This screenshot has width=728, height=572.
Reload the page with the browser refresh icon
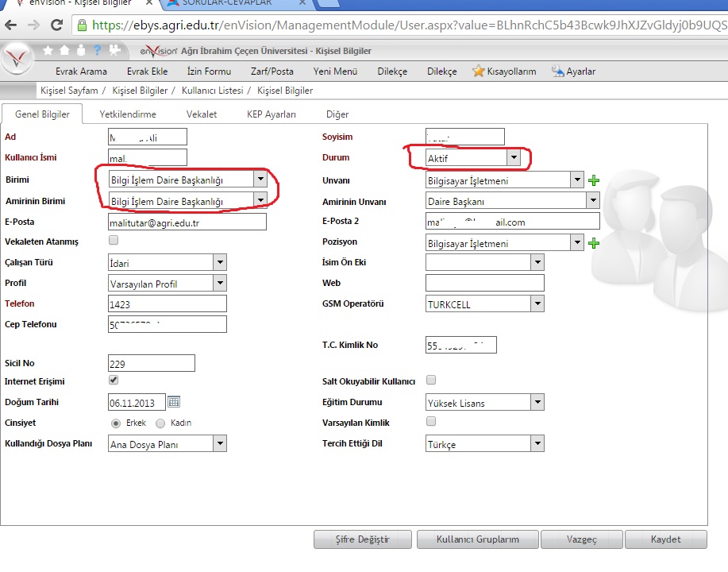[x=56, y=24]
